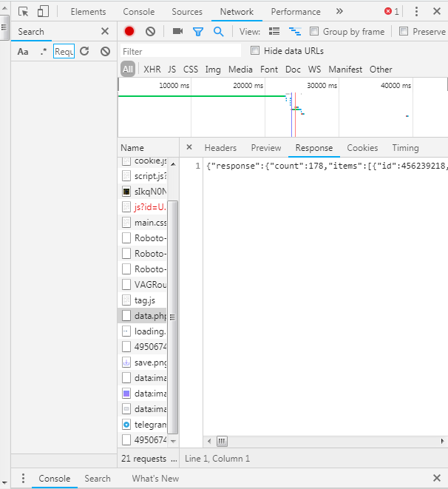This screenshot has height=489, width=448.
Task: Toggle regular expression search option
Action: tap(44, 52)
